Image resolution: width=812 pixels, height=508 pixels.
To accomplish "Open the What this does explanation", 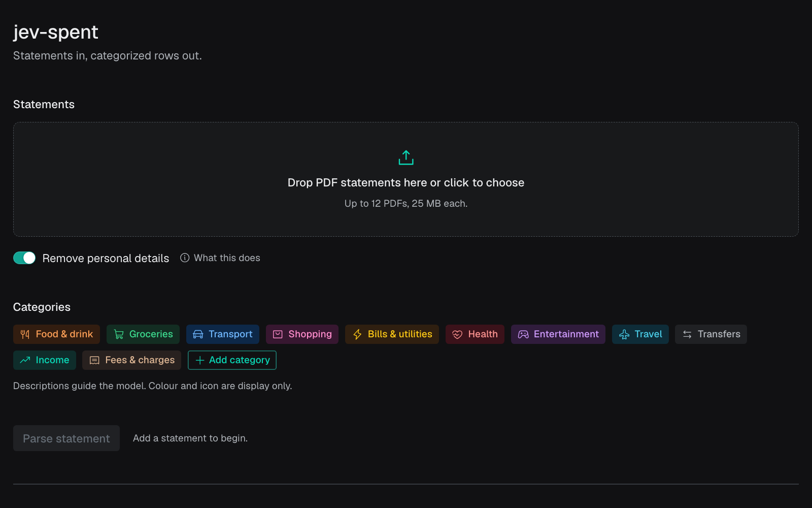I will pos(227,258).
